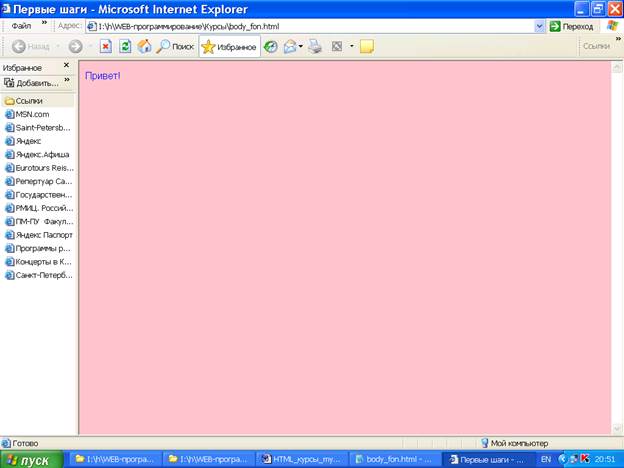Open ПМ-ПУ Факул... favorite
This screenshot has height=468, width=624.
tap(39, 221)
